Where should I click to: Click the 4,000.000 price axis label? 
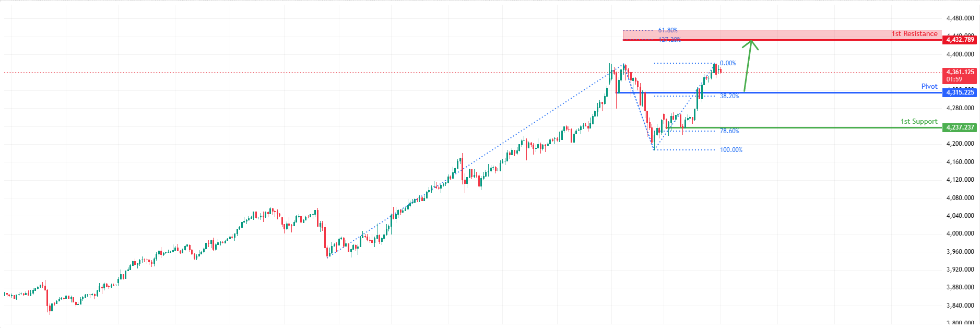pos(960,233)
